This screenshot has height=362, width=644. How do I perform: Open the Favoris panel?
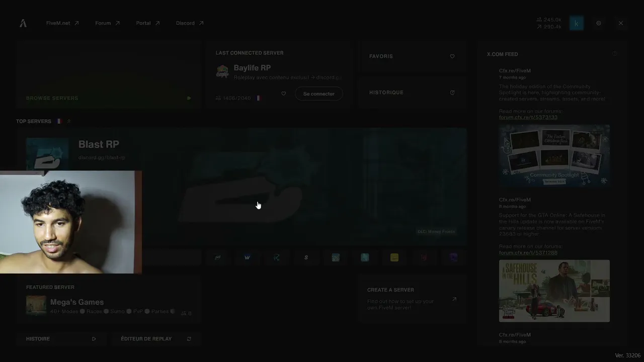coord(412,56)
